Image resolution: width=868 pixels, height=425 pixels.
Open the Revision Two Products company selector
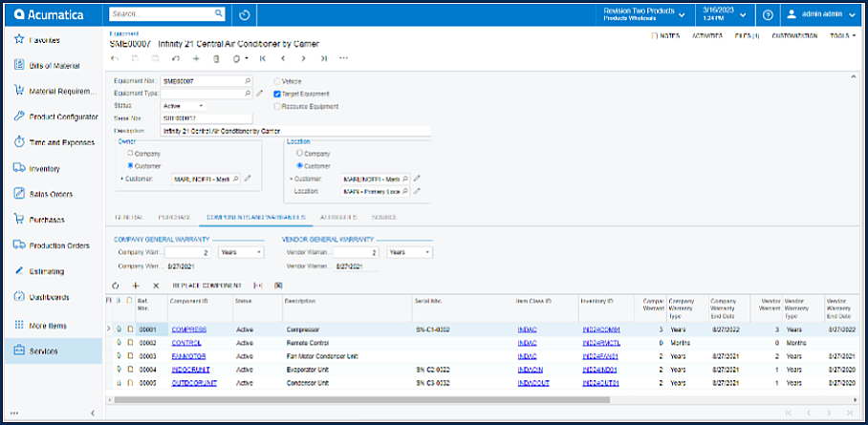point(643,14)
